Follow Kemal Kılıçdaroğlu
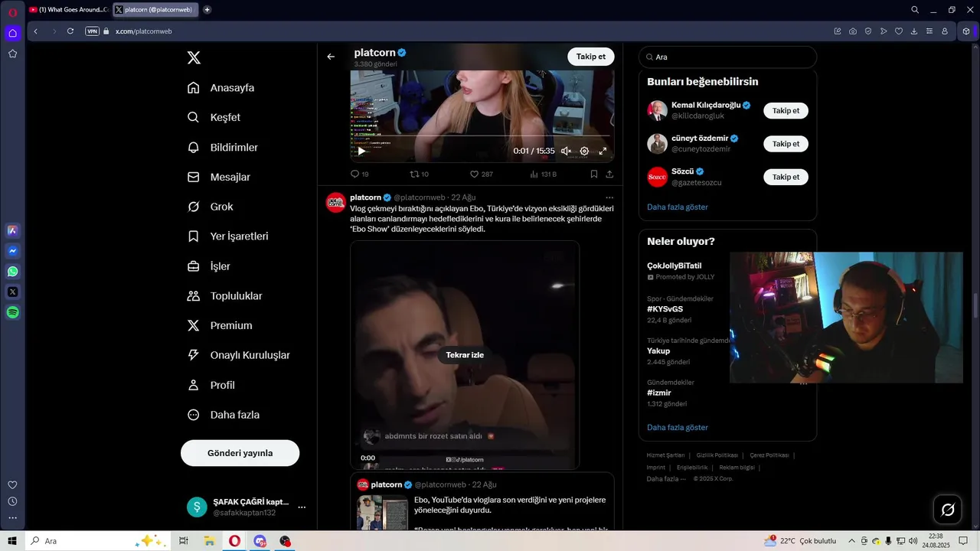The height and width of the screenshot is (551, 980). [786, 111]
